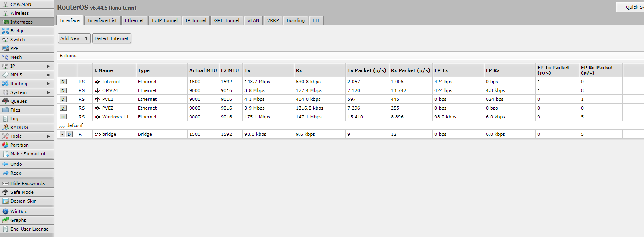
Task: Click the Internet interface ethernet icon
Action: click(97, 82)
